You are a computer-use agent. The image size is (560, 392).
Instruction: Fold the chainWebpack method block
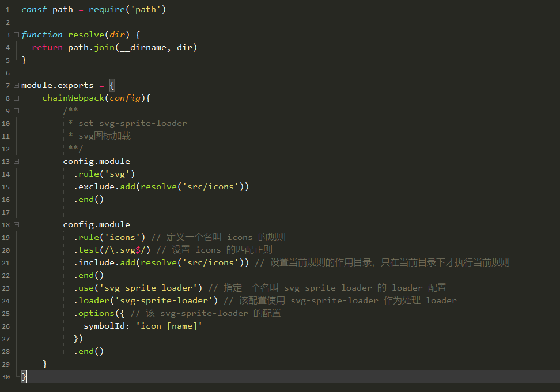(x=16, y=98)
